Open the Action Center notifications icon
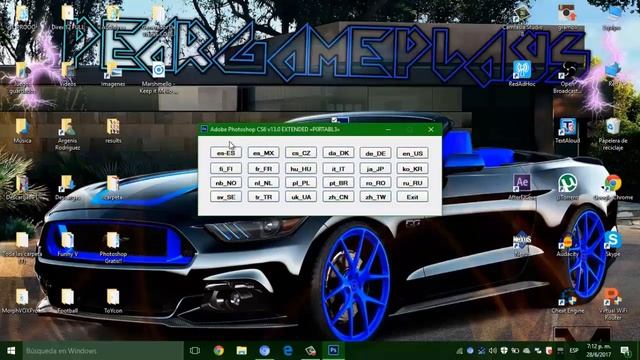This screenshot has width=640, height=360. (625, 351)
